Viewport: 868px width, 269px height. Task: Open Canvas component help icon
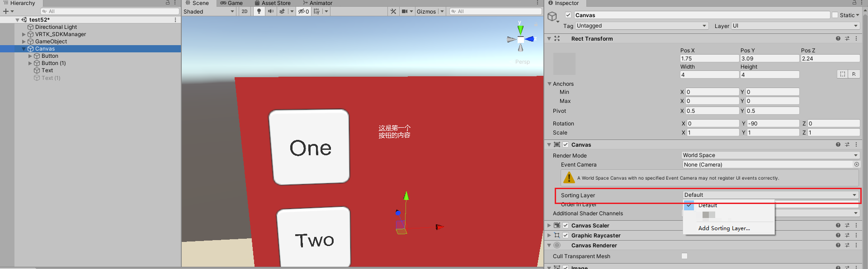[x=838, y=144]
